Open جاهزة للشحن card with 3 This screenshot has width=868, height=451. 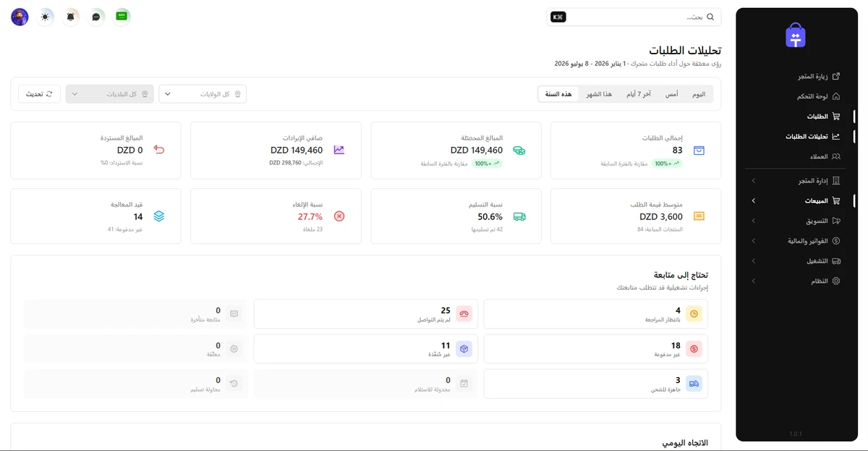[x=596, y=384]
